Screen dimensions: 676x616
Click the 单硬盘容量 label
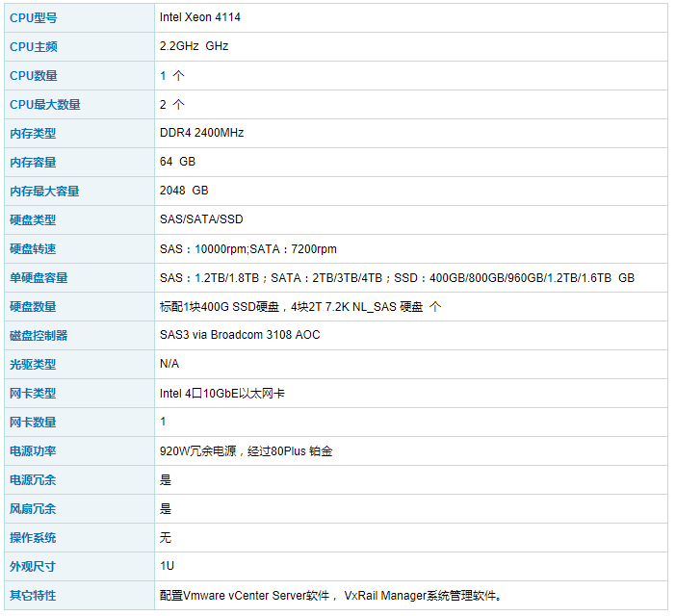(39, 277)
